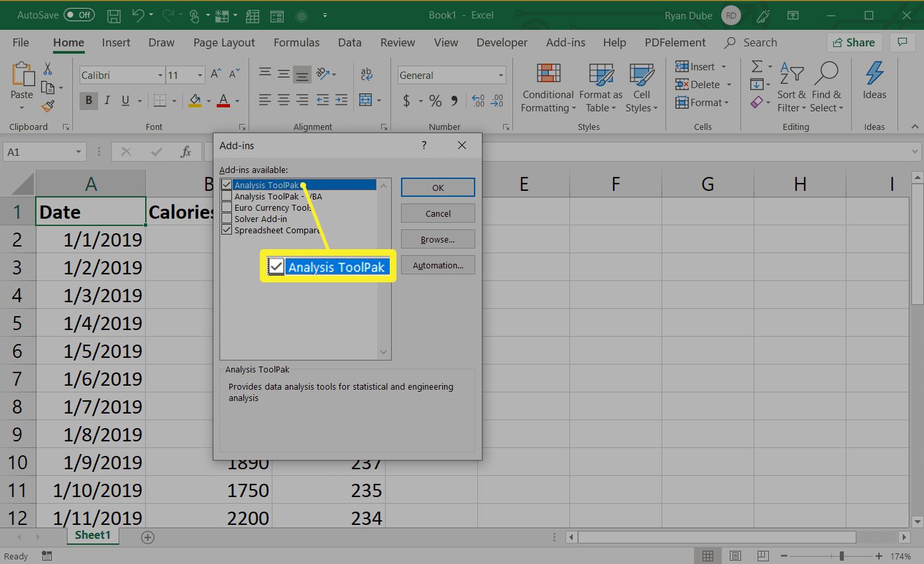Screen dimensions: 924x564
Task: Click the Share button
Action: coord(854,42)
